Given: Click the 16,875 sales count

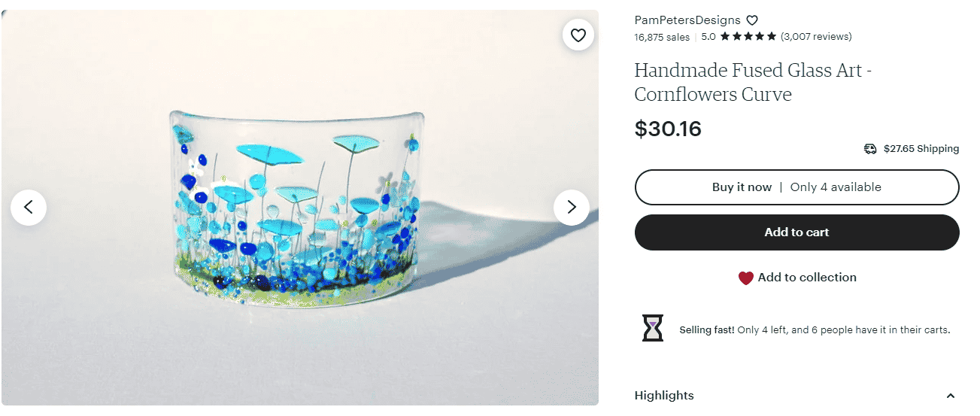Looking at the screenshot, I should coord(662,36).
